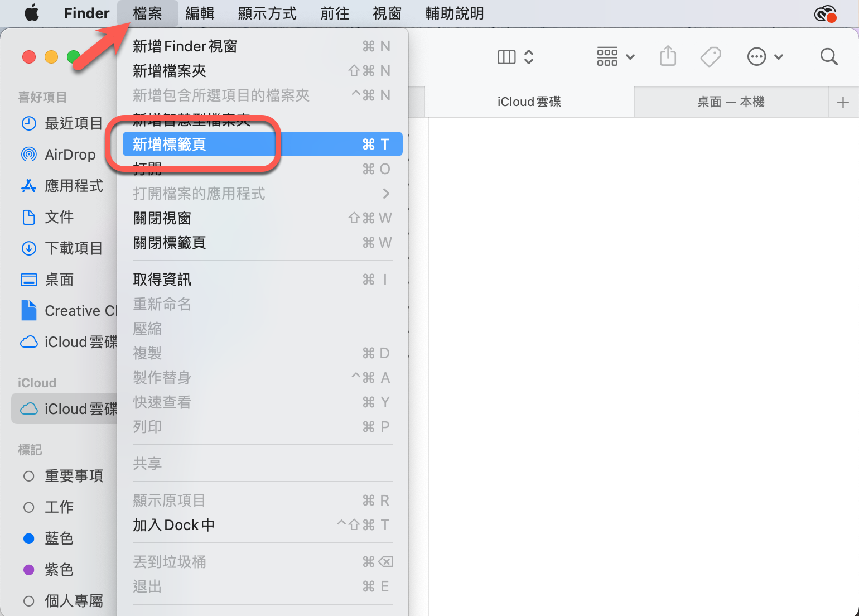Open the more actions ellipsis dropdown

tap(765, 56)
